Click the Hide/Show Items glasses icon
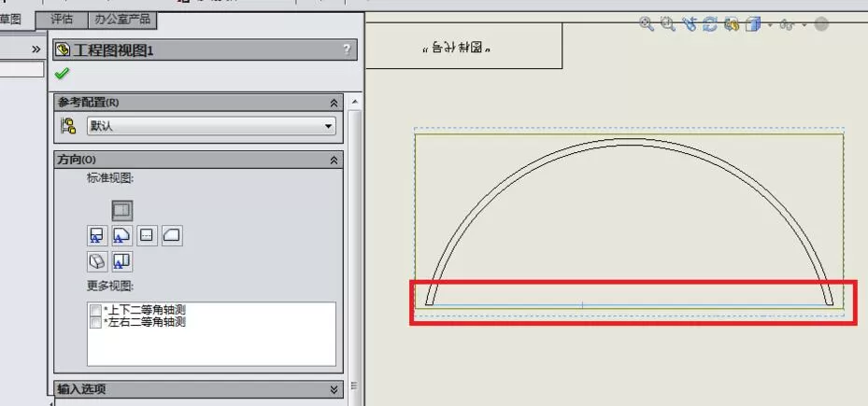Viewport: 868px width, 406px height. [787, 24]
